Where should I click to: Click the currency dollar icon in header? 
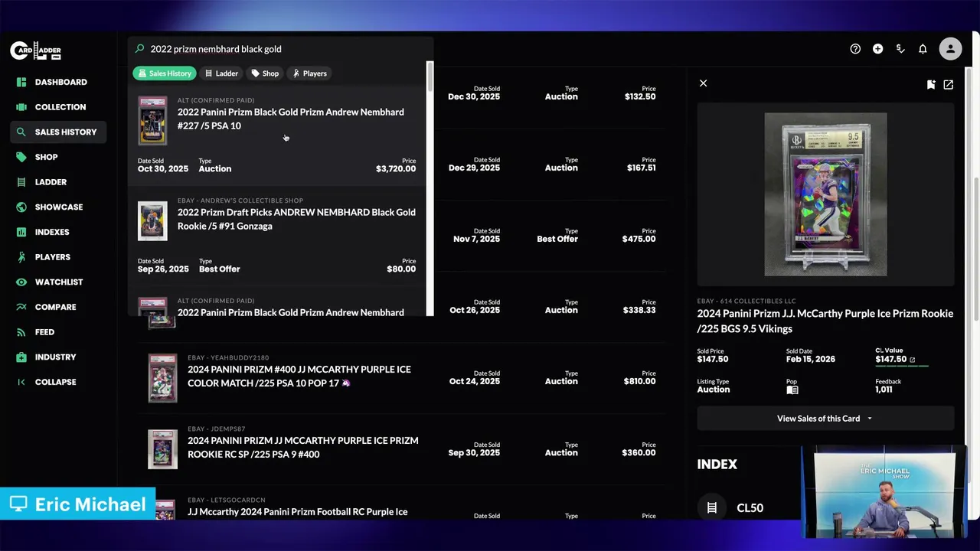click(900, 49)
